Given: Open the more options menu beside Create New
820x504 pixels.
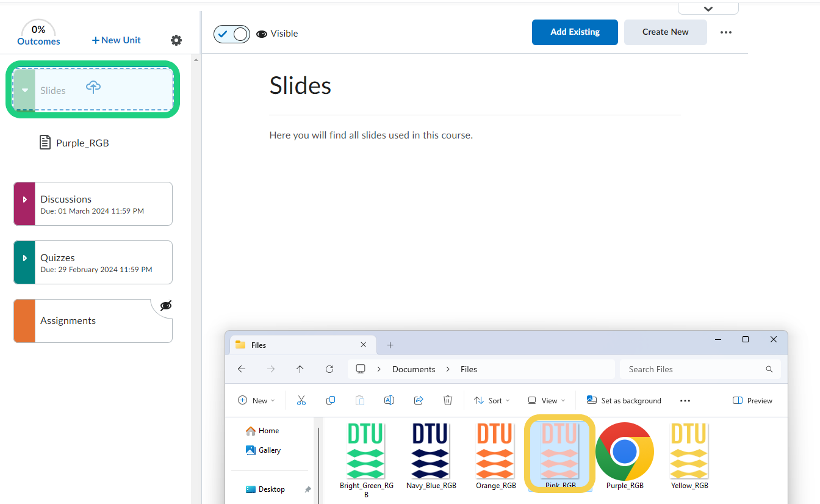Looking at the screenshot, I should (725, 32).
